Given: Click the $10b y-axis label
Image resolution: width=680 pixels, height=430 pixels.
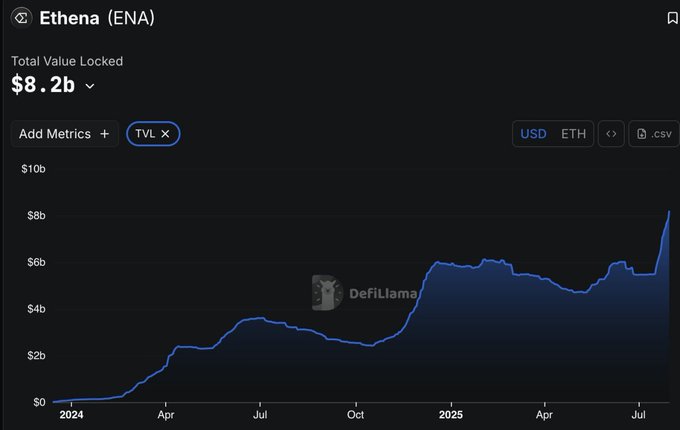Looking at the screenshot, I should coord(33,169).
